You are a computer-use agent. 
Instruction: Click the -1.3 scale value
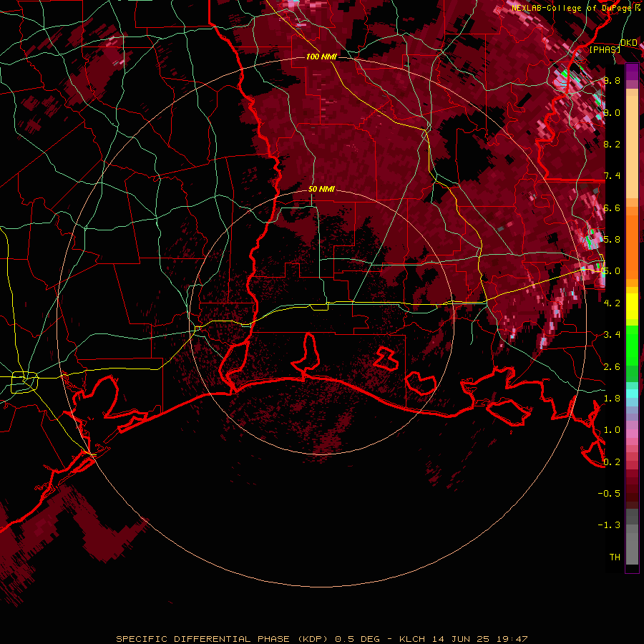[609, 525]
